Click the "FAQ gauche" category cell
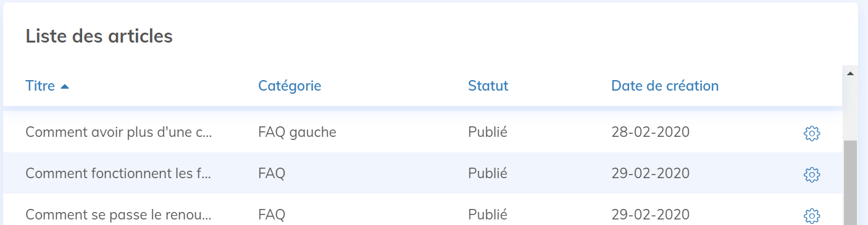Viewport: 868px width, 225px height. (297, 132)
